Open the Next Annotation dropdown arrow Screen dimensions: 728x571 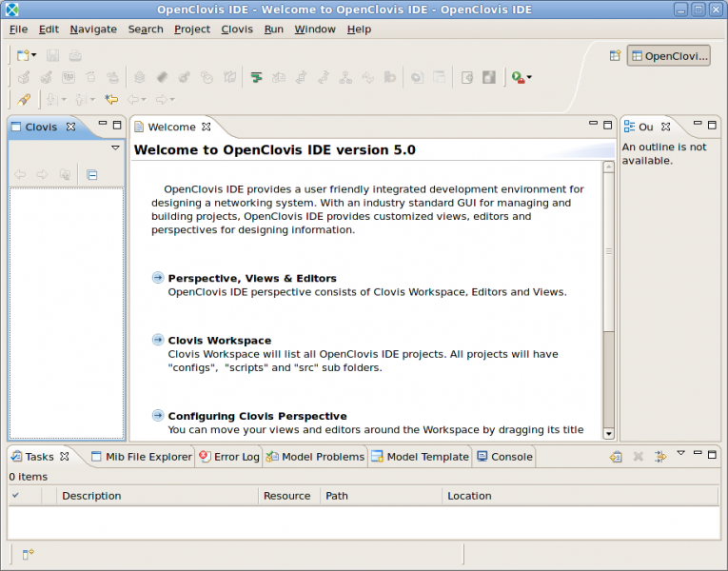[64, 99]
